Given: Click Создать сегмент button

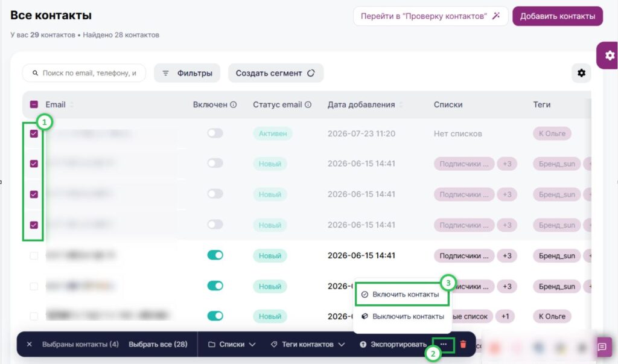Looking at the screenshot, I should [x=275, y=73].
